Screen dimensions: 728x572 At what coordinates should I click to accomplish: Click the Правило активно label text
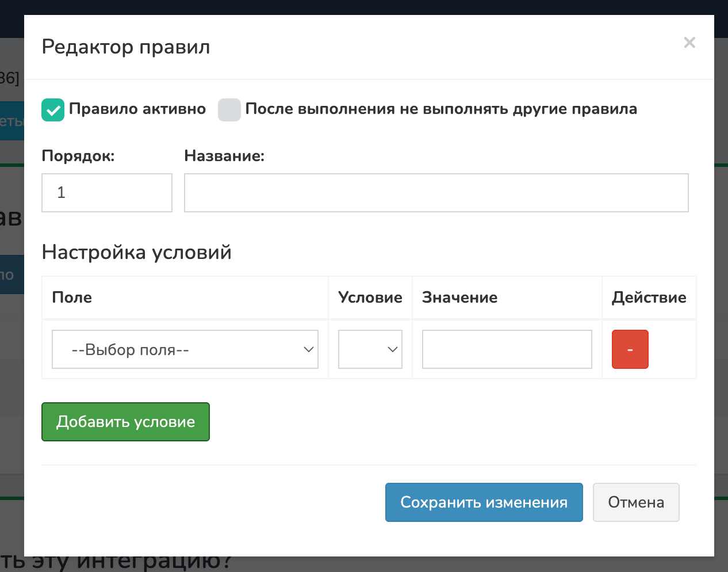137,109
